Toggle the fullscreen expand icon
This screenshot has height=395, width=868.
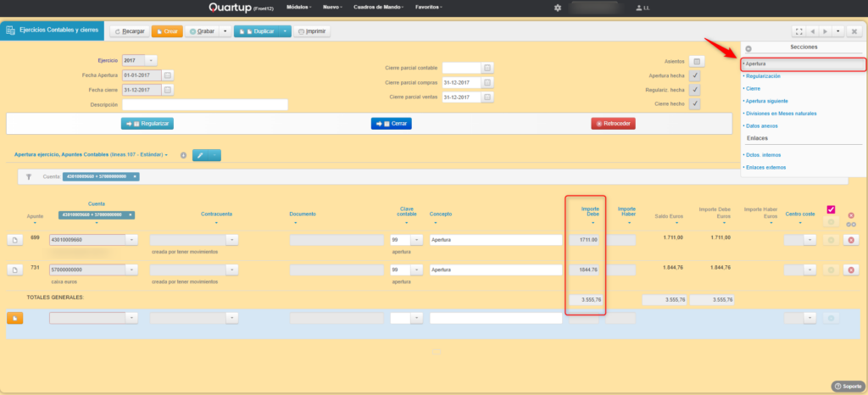(x=798, y=31)
